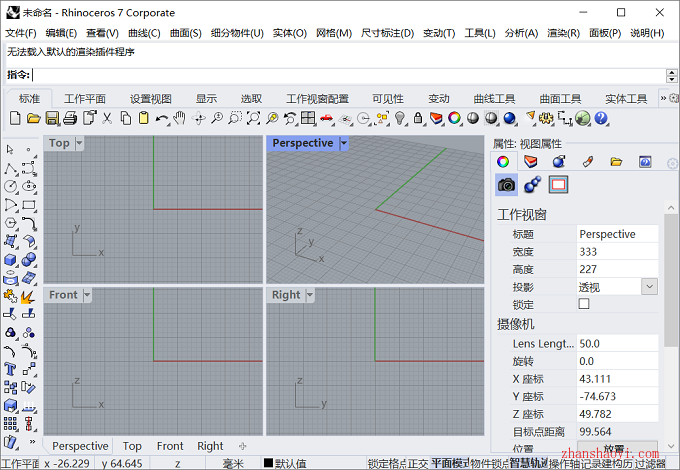Undo the last action with the curved arrow
Viewport: 680px width, 470px height.
(x=162, y=118)
